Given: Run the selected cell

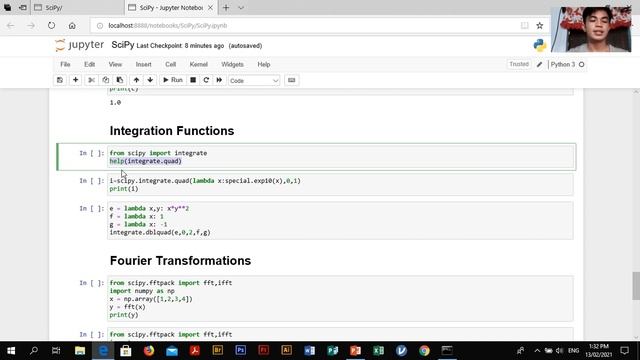Looking at the screenshot, I should (173, 80).
